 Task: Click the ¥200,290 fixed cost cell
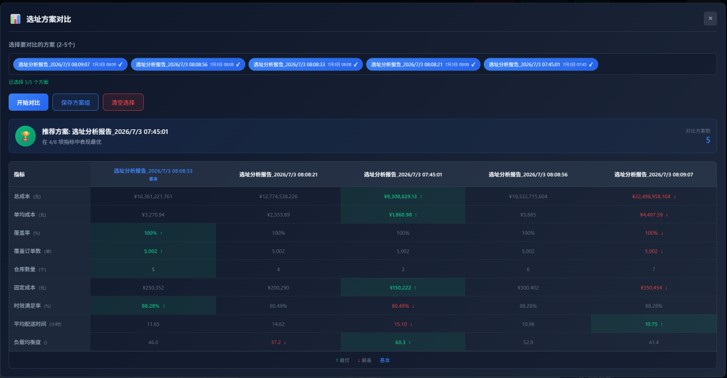278,288
